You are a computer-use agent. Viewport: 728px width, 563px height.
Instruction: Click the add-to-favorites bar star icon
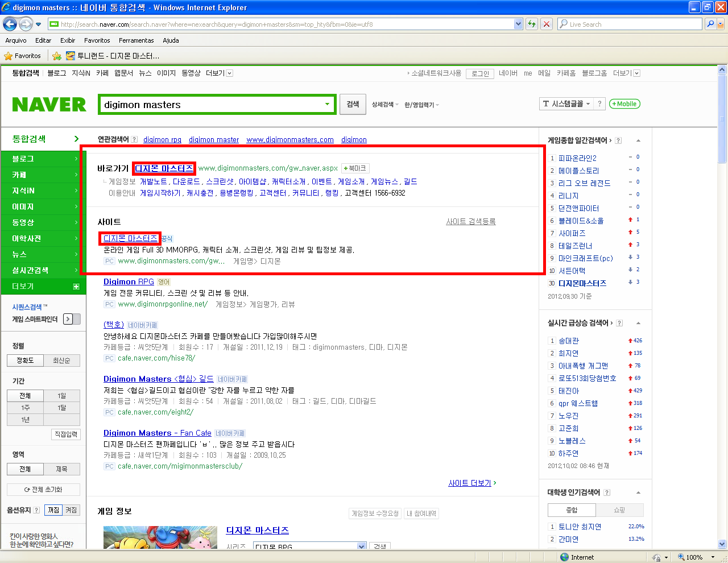(57, 56)
